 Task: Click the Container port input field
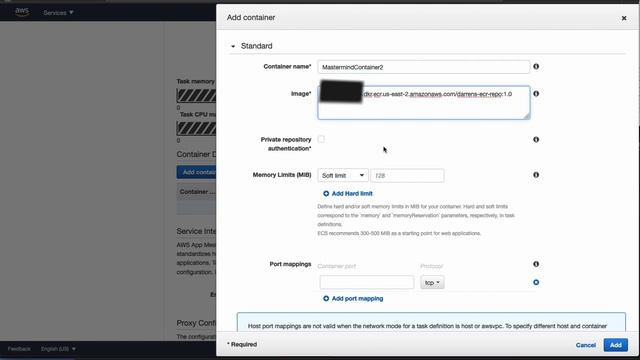click(367, 282)
